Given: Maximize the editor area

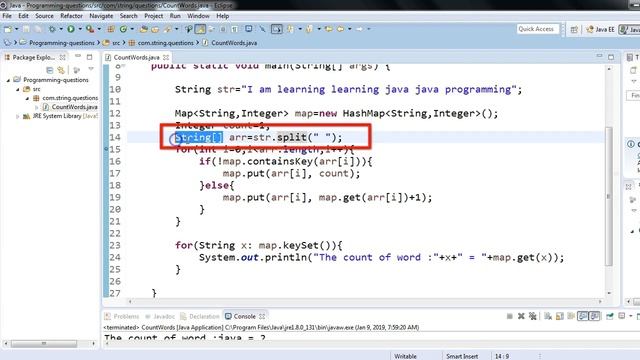Looking at the screenshot, I should pos(611,57).
